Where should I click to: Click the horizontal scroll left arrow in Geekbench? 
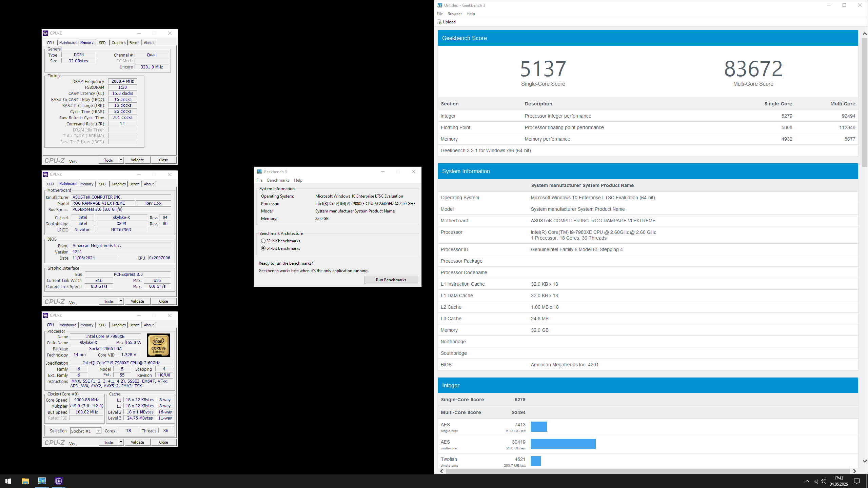coord(441,471)
